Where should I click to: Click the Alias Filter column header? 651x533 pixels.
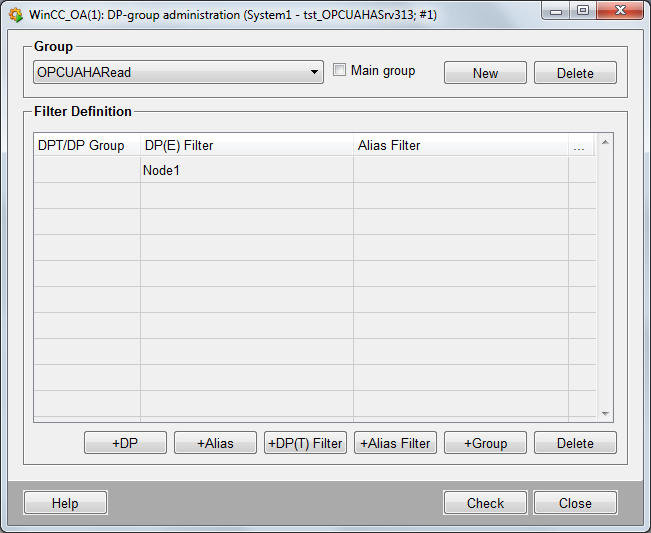coord(461,145)
